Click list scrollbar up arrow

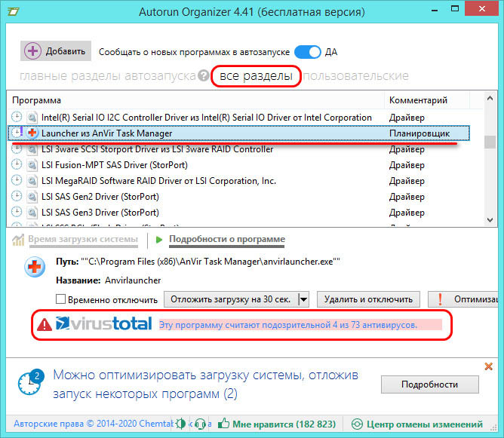point(490,98)
